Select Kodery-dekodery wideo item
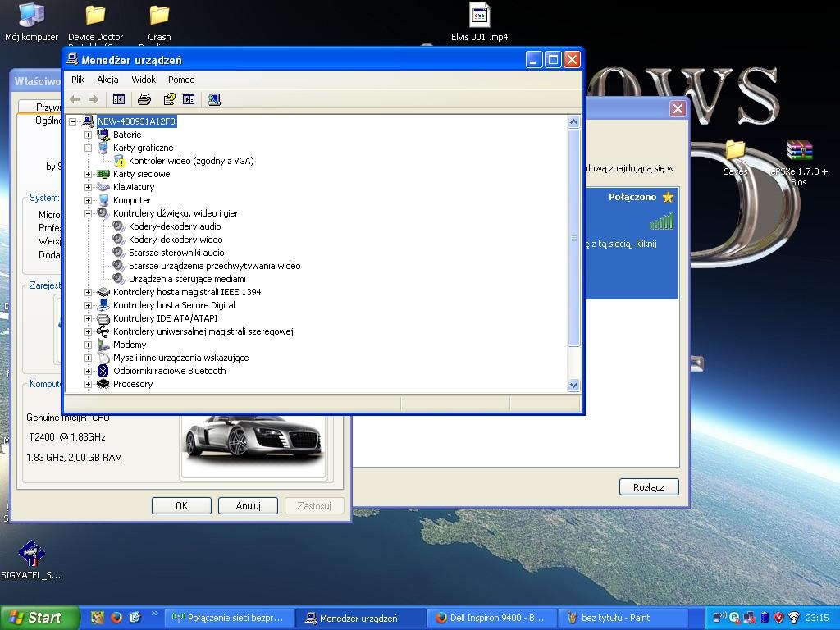Image resolution: width=840 pixels, height=630 pixels. pyautogui.click(x=176, y=240)
